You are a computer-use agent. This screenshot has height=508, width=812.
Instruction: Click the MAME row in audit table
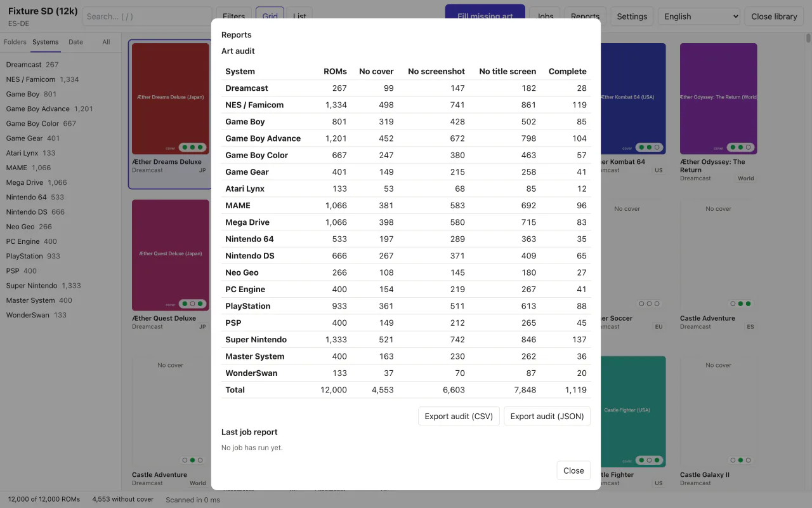coord(406,205)
